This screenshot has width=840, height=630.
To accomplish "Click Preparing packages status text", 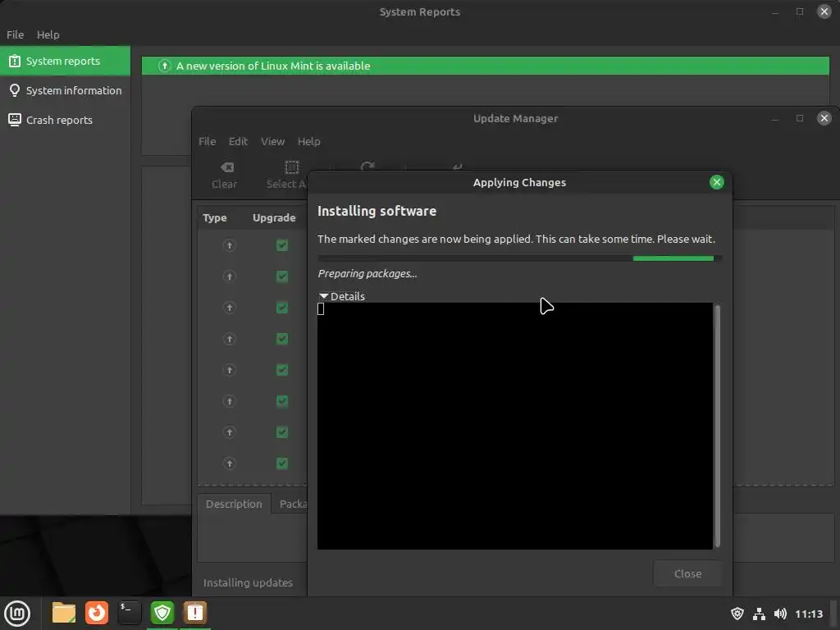I will click(x=367, y=274).
